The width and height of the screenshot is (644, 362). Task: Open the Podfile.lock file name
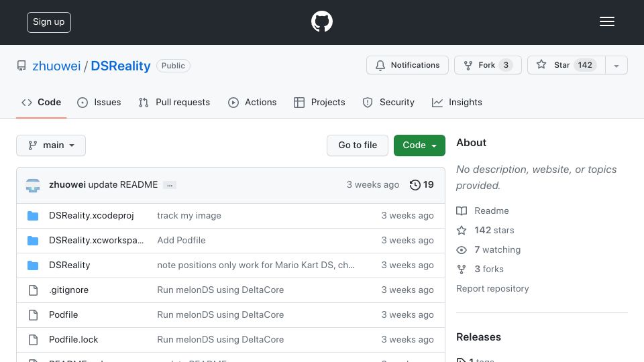[74, 339]
